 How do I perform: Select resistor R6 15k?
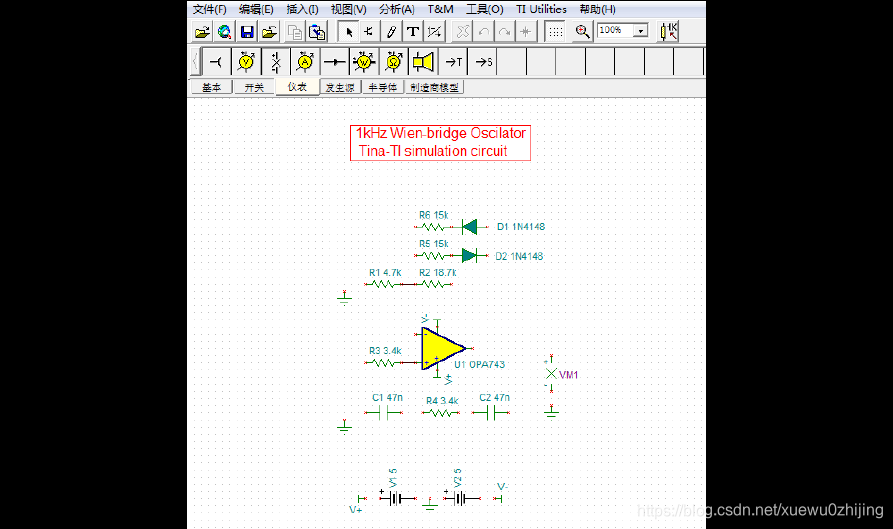(433, 227)
